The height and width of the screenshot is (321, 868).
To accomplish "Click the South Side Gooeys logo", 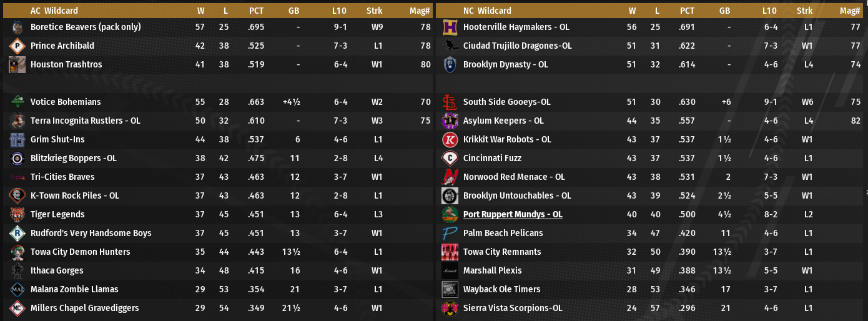I will pos(450,102).
